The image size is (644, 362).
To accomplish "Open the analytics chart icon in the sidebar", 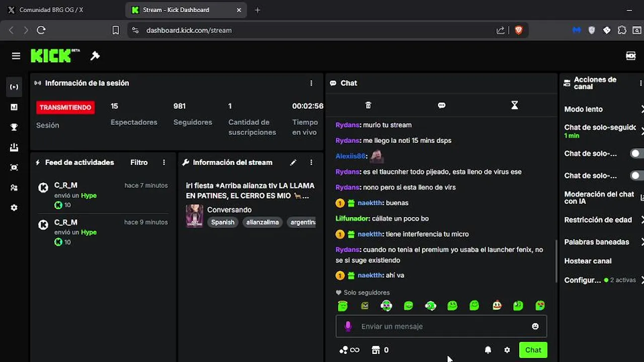I will point(14,107).
